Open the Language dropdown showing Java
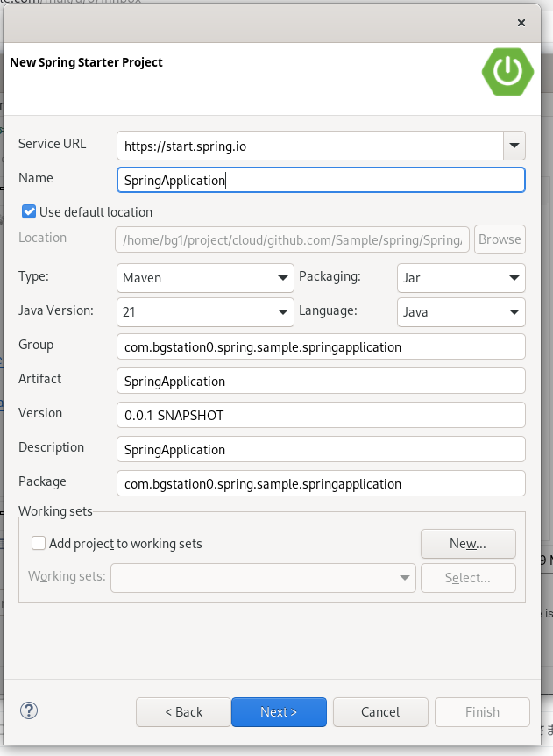The height and width of the screenshot is (756, 553). click(461, 312)
